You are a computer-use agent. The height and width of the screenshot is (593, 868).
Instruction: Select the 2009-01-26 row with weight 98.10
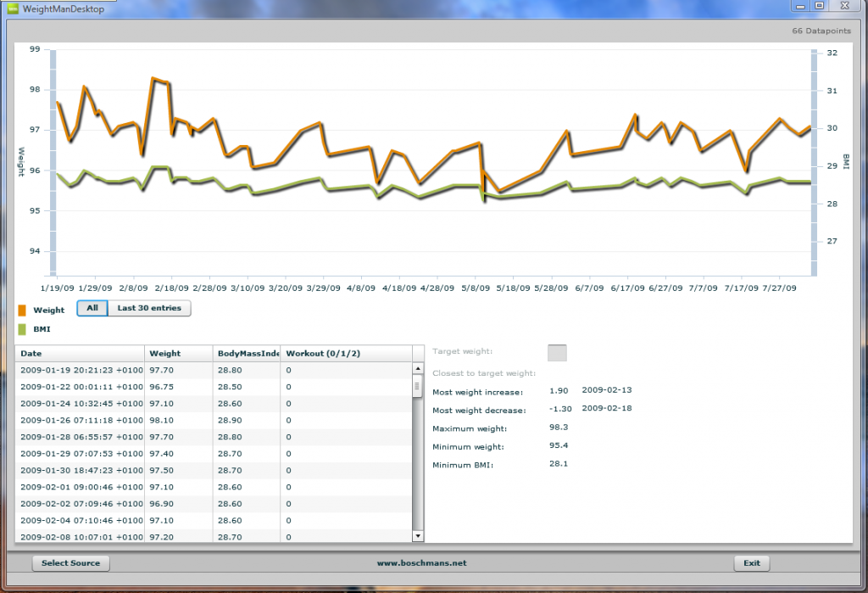pos(214,420)
